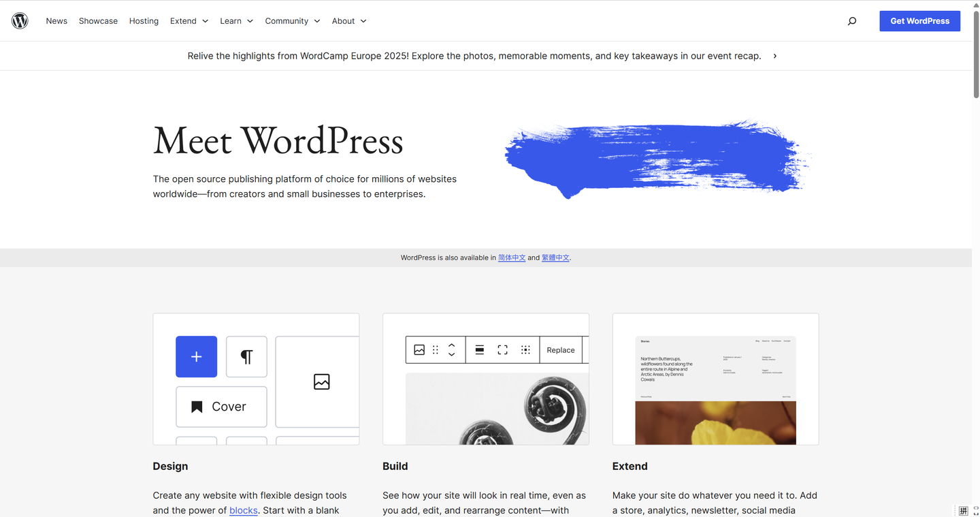Click the full-screen corners icon in Build toolbar
The image size is (980, 517).
pyautogui.click(x=502, y=350)
